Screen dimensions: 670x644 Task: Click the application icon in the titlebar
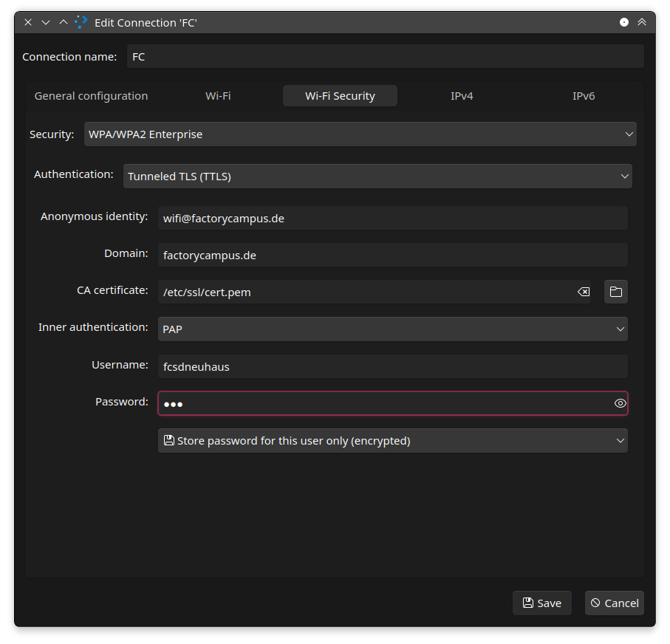[81, 22]
